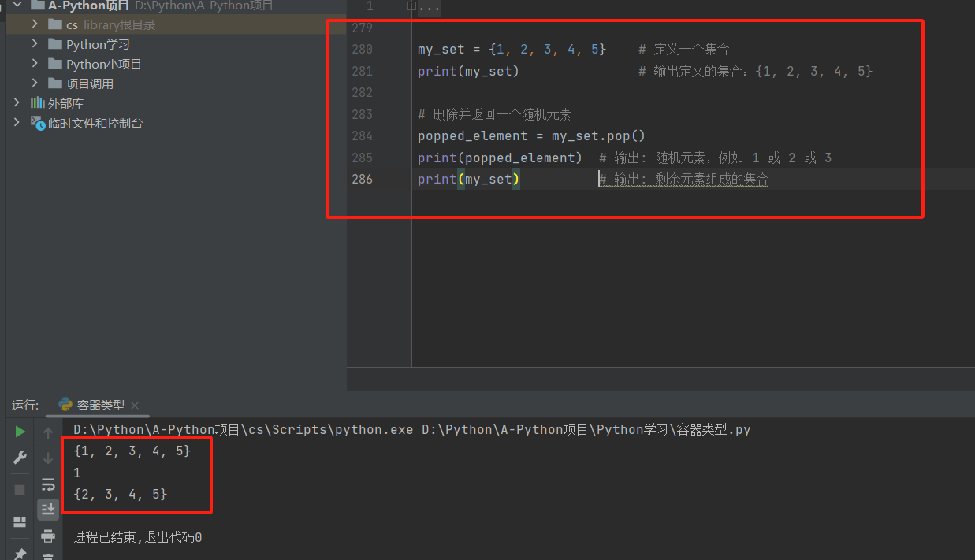Viewport: 975px width, 560px height.
Task: Open run configuration wrench settings
Action: click(20, 458)
